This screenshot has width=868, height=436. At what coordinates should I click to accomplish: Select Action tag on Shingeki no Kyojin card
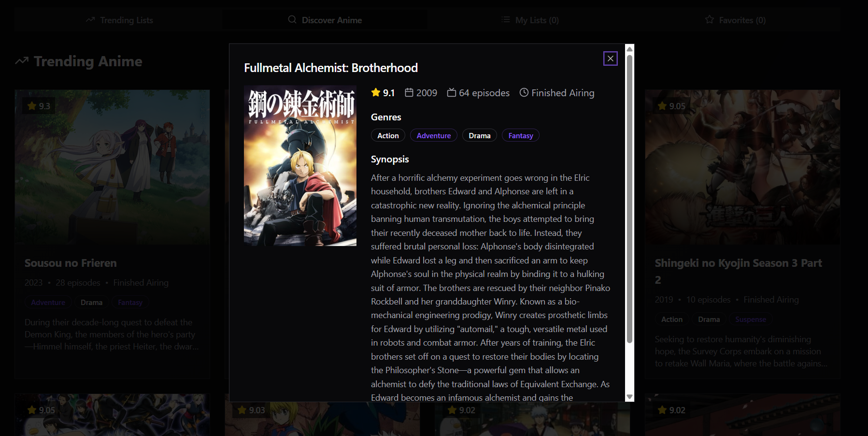[672, 320]
